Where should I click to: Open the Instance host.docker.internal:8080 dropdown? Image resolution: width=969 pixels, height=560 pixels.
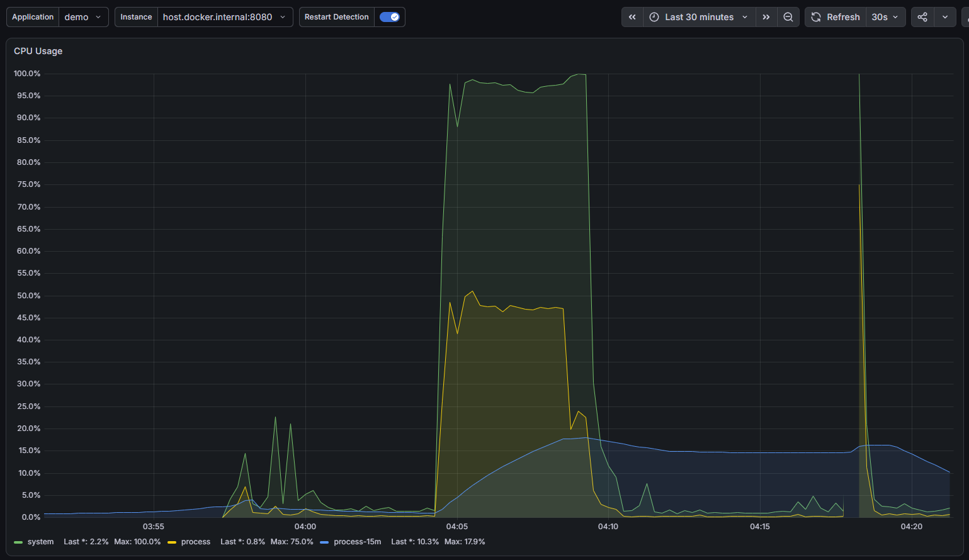225,17
